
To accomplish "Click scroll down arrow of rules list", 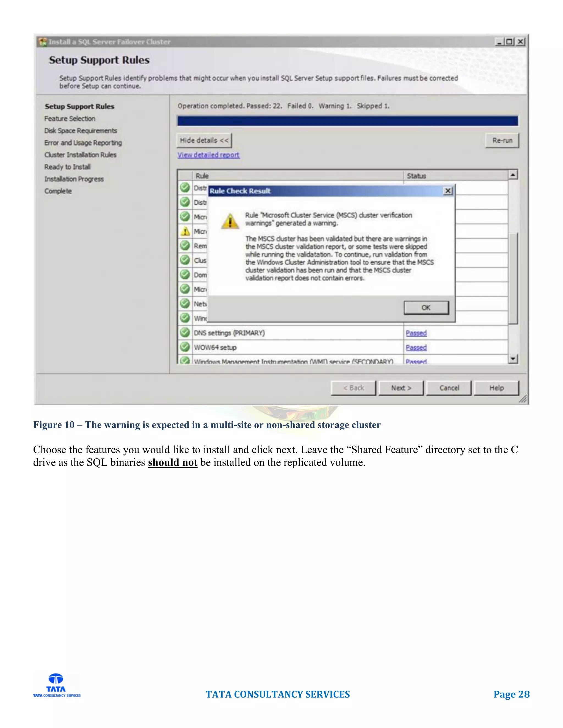I will (513, 359).
